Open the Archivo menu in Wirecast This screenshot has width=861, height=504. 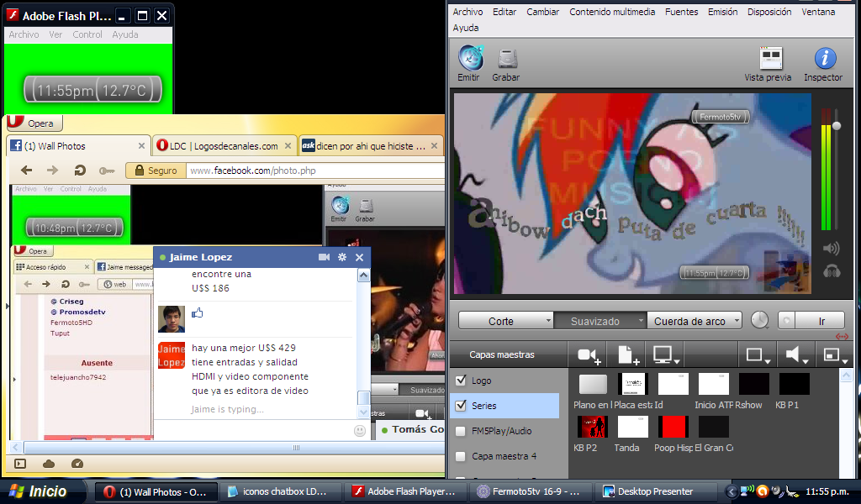467,12
